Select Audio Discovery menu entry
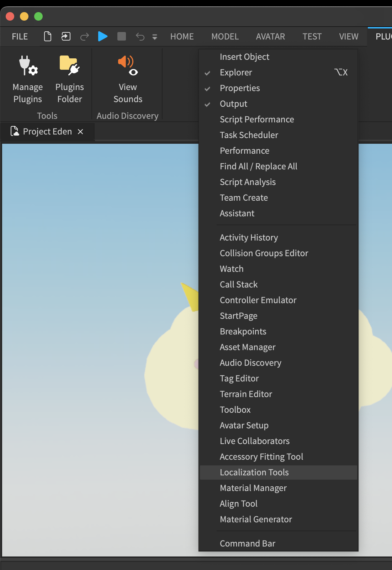Viewport: 392px width, 570px height. [x=279, y=363]
